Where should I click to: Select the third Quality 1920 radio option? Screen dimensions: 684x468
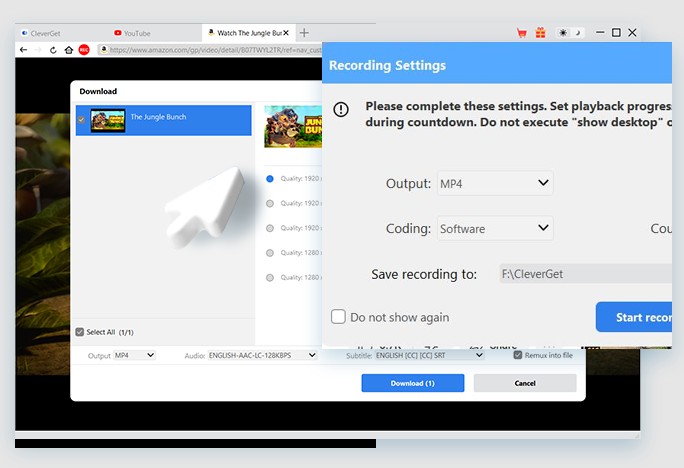click(270, 228)
